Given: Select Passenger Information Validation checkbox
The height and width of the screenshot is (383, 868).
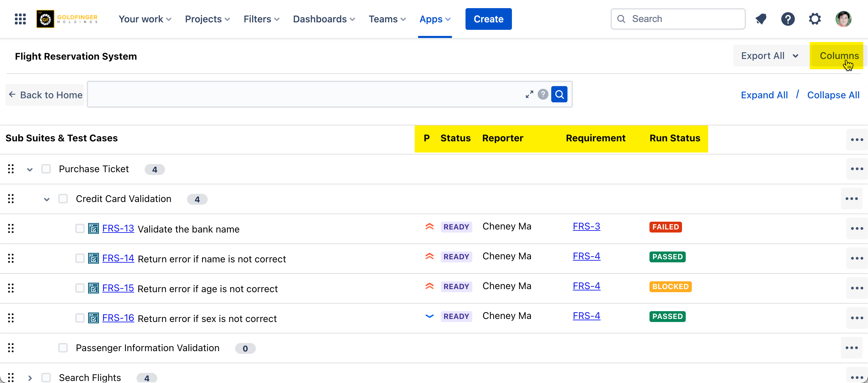Looking at the screenshot, I should 63,348.
